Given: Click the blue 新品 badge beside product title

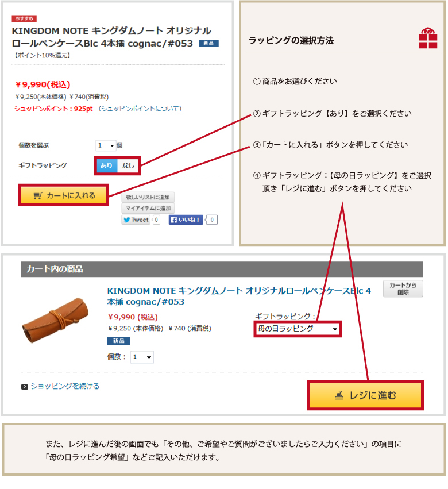Looking at the screenshot, I should pos(208,43).
